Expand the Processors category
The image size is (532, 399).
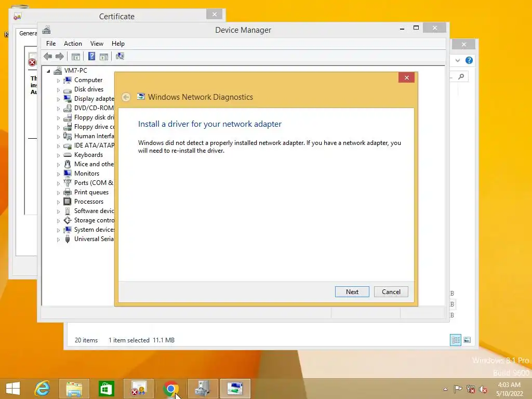58,202
